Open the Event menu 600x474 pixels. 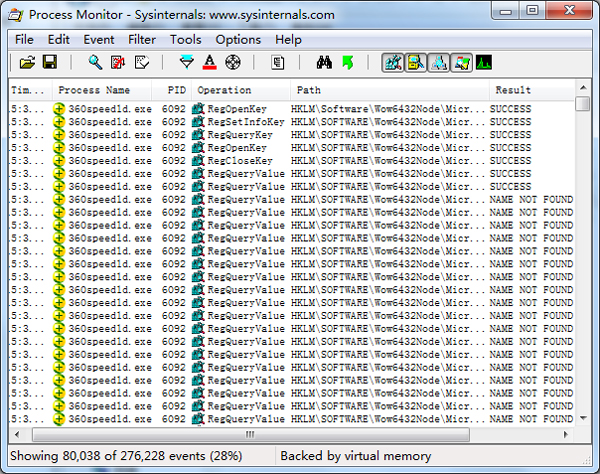click(x=99, y=39)
